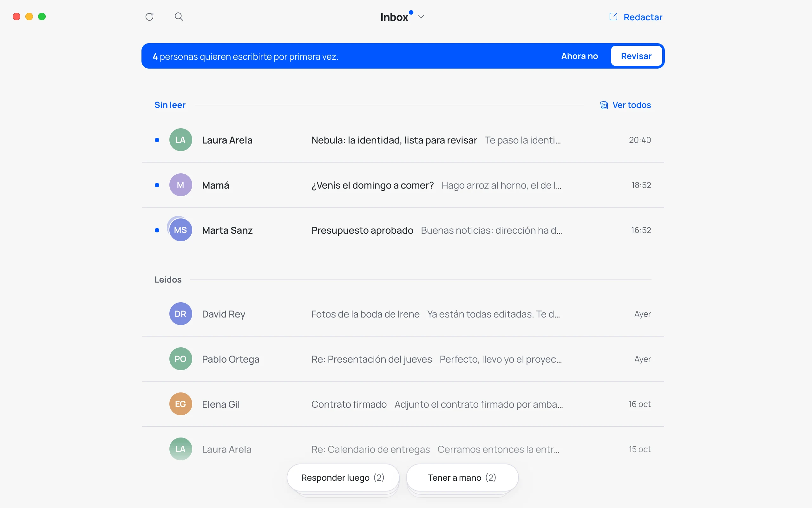Click the refresh icon in toolbar
This screenshot has width=812, height=508.
pyautogui.click(x=149, y=17)
